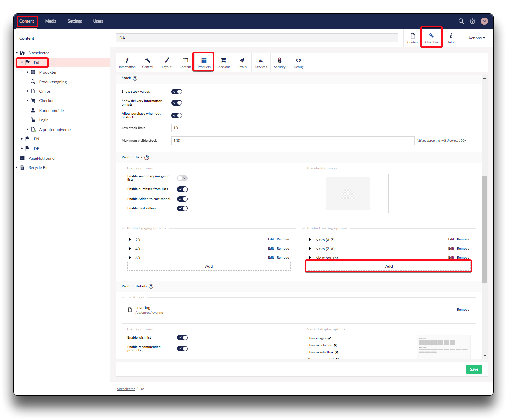Open the Checkout cart tab

click(223, 62)
